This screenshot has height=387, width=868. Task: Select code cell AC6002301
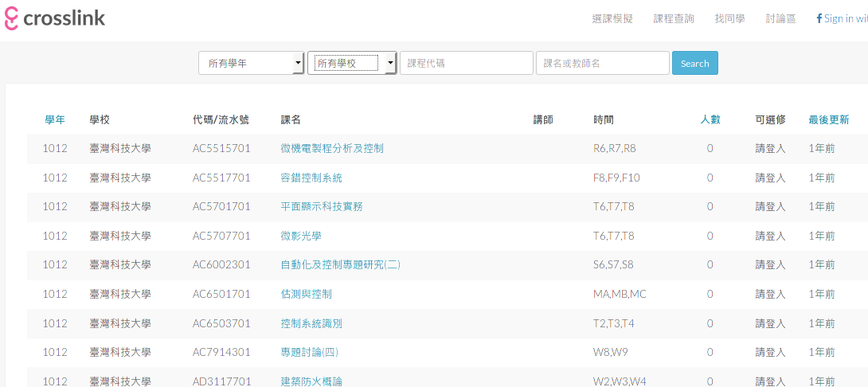coord(221,264)
